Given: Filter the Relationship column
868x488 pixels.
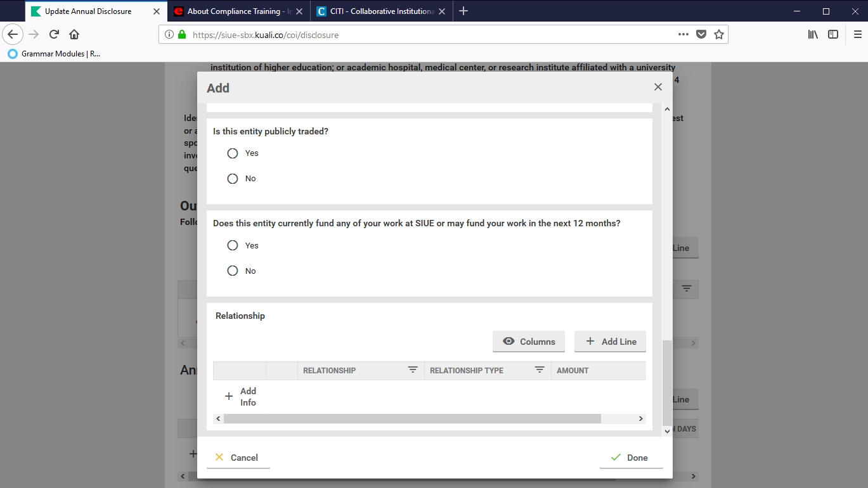Looking at the screenshot, I should [413, 370].
